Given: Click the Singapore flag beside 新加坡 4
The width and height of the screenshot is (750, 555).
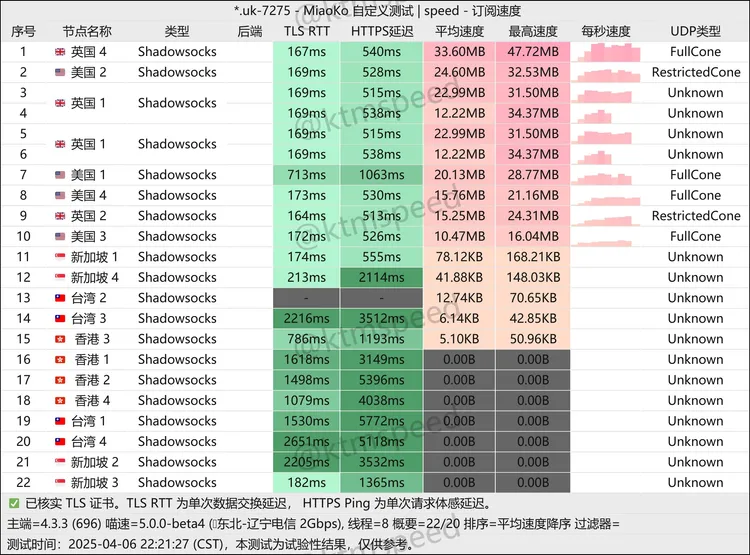Looking at the screenshot, I should coord(60,278).
